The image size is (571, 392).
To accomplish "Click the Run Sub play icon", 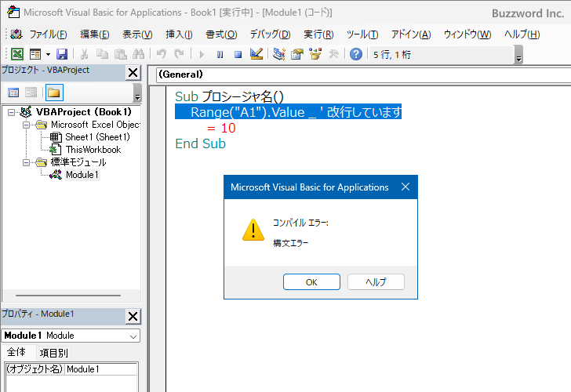I will [202, 55].
